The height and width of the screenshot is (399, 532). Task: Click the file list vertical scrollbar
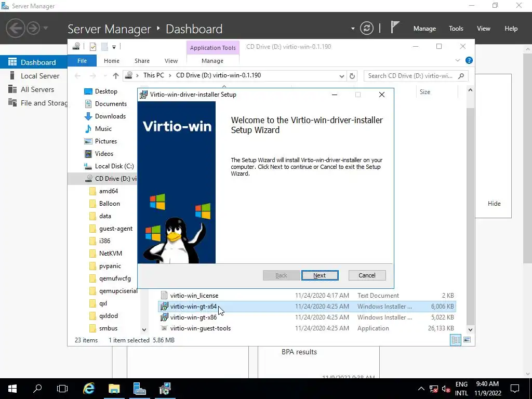pyautogui.click(x=470, y=217)
